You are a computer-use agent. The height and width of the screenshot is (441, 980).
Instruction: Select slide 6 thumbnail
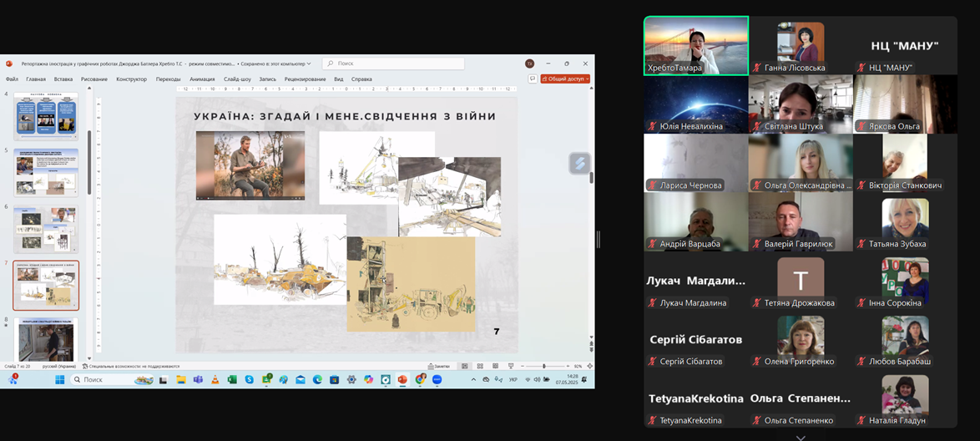point(46,229)
